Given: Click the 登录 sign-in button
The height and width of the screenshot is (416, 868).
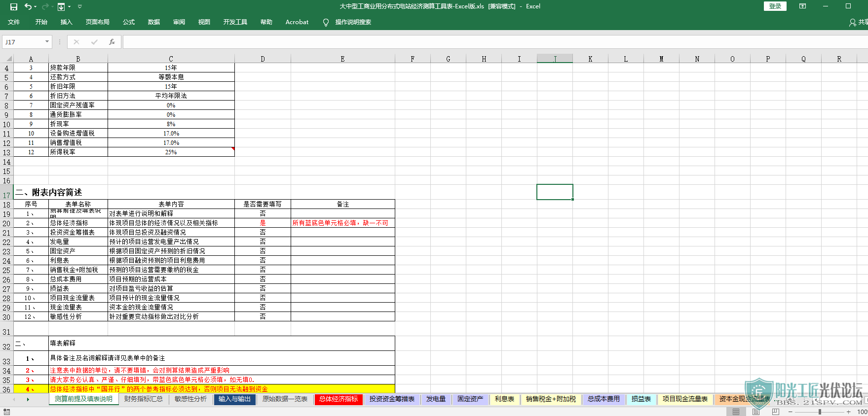Looking at the screenshot, I should [775, 6].
